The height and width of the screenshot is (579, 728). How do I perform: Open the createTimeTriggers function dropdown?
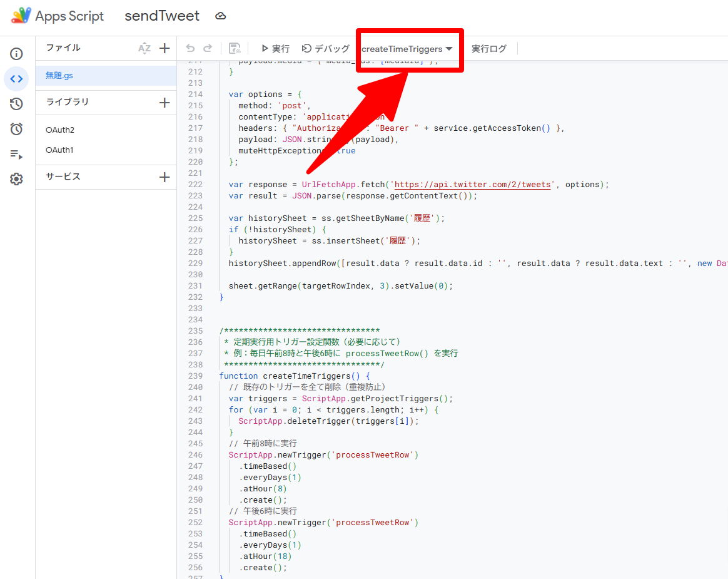[x=407, y=49]
